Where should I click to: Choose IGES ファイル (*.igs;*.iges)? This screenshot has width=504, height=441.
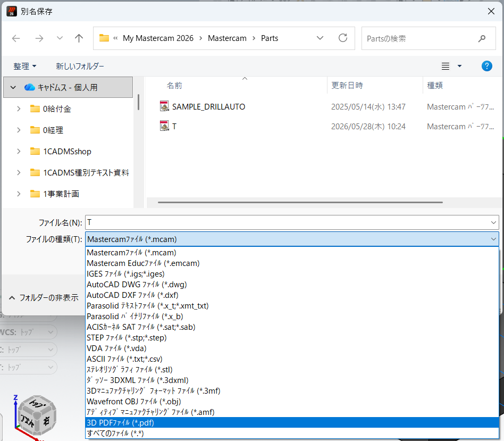click(x=292, y=274)
